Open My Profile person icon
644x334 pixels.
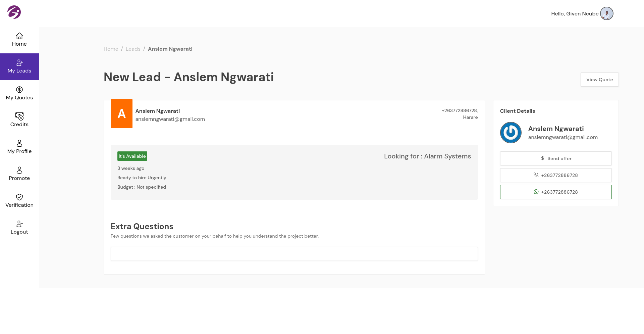[x=19, y=143]
